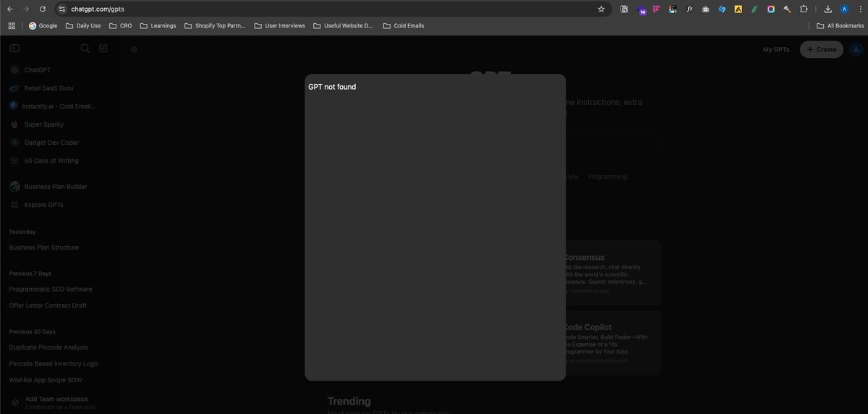The height and width of the screenshot is (414, 868).
Task: Click the Create button
Action: pyautogui.click(x=822, y=50)
